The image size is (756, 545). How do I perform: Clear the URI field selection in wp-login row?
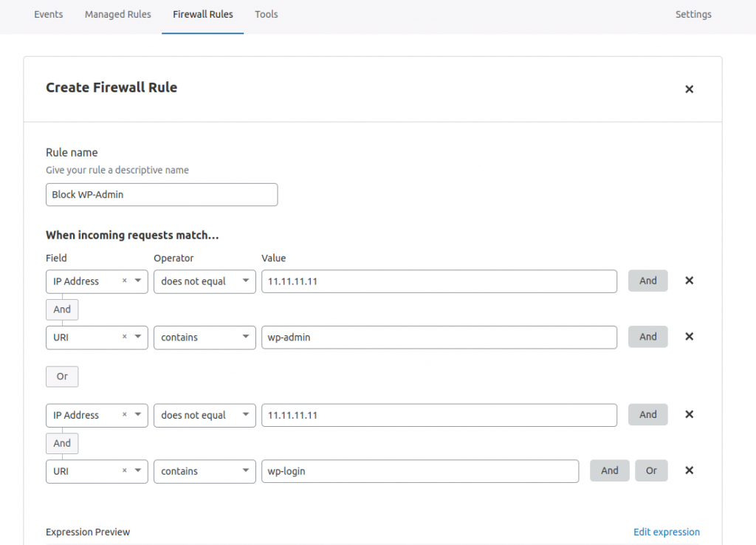124,470
